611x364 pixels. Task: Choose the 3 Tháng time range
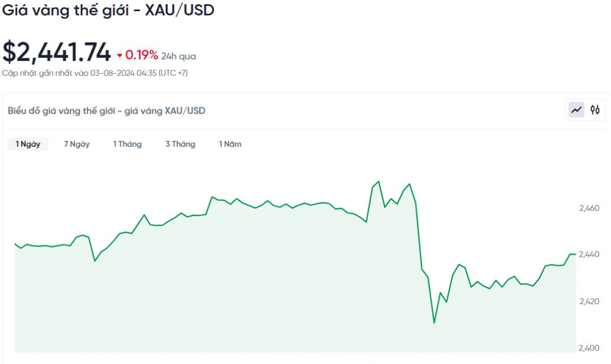[180, 144]
